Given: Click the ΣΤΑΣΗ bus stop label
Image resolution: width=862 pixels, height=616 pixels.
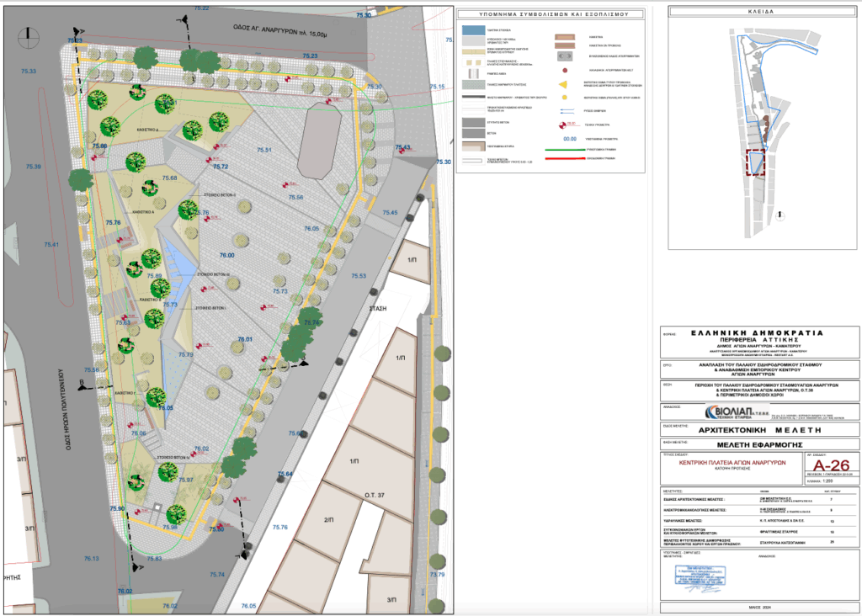Looking at the screenshot, I should 377,309.
